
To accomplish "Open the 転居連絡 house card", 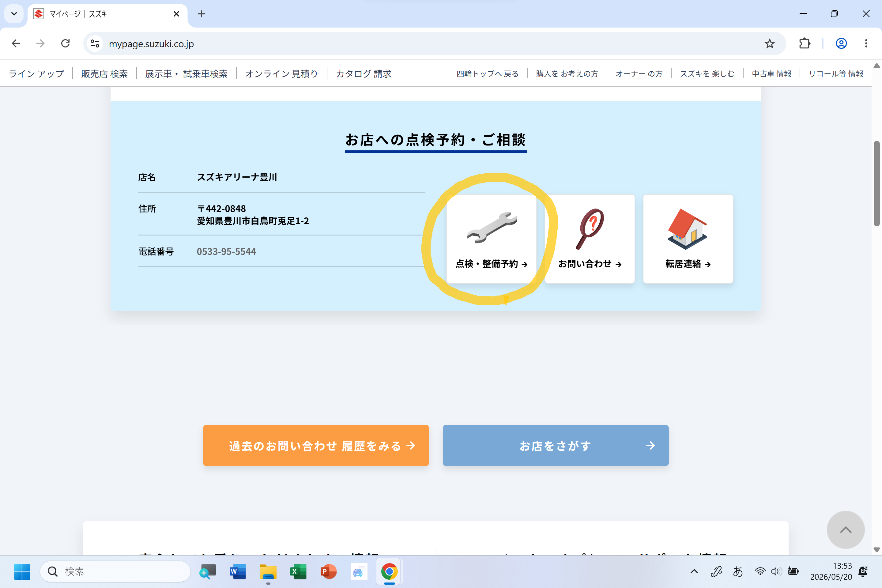I will 688,239.
